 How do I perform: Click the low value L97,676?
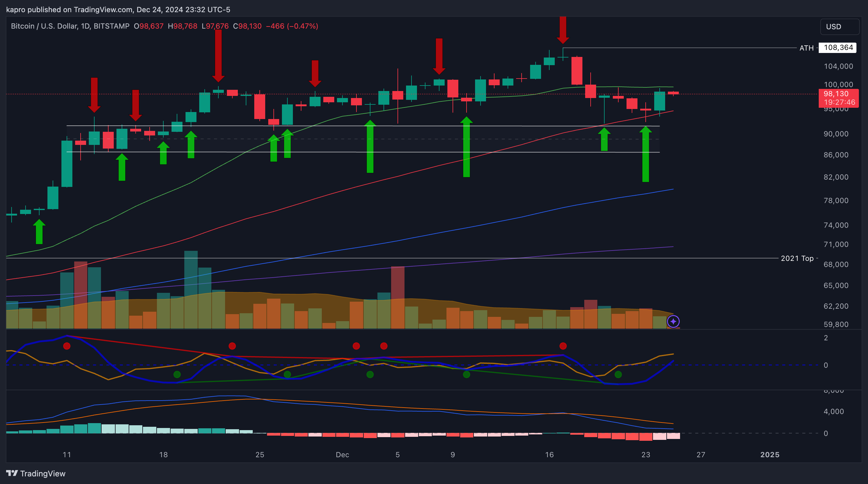click(215, 26)
